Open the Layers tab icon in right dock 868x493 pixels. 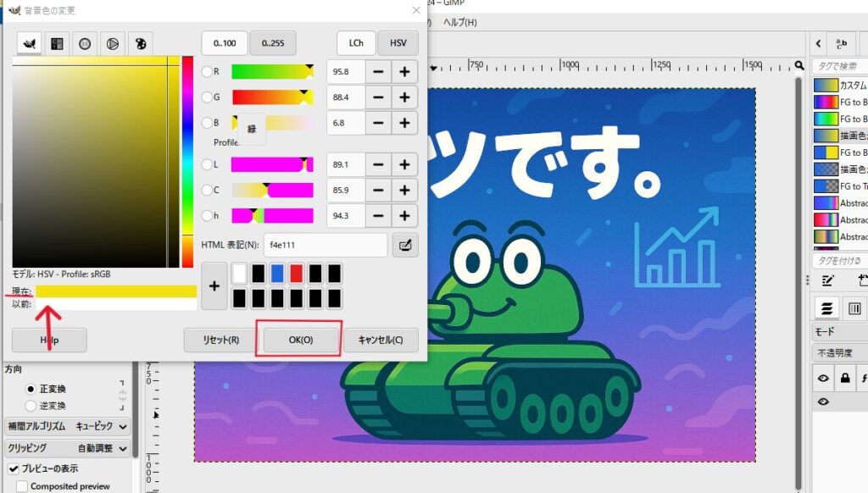click(x=826, y=308)
